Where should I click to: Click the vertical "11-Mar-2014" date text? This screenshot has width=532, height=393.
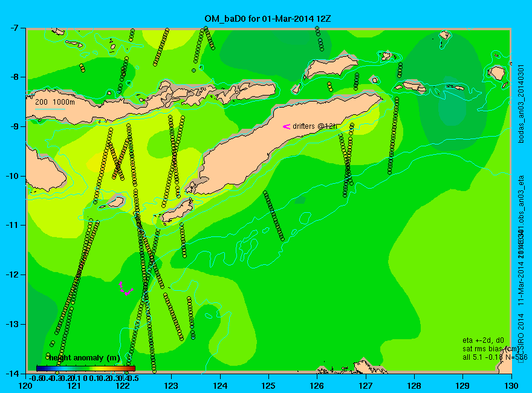[521, 282]
